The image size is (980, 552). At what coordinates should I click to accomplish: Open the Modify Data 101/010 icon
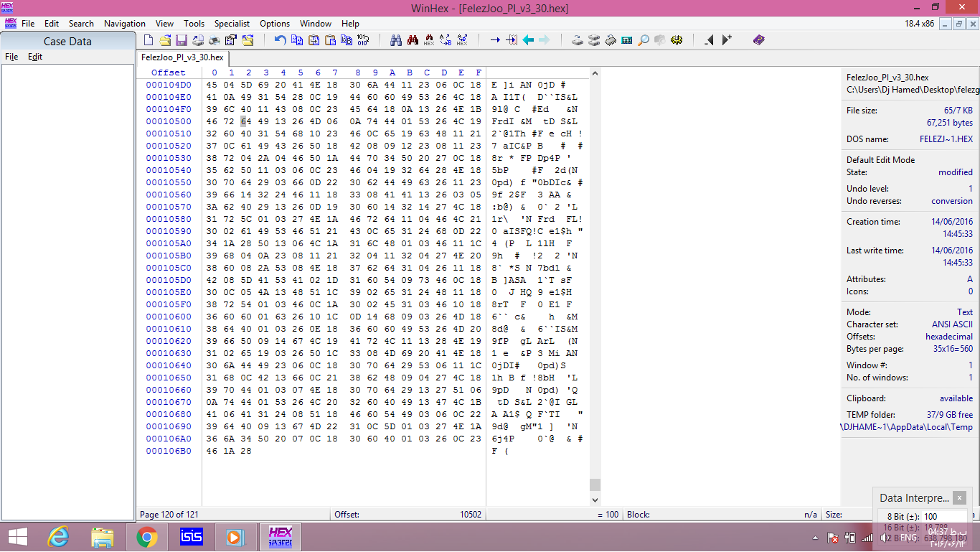point(363,40)
